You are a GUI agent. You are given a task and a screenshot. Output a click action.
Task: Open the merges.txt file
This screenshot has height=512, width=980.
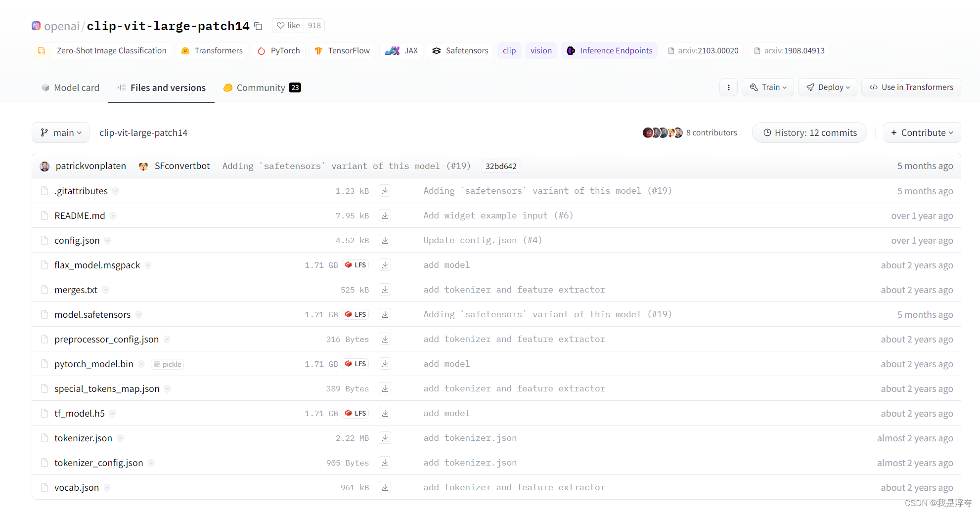pyautogui.click(x=76, y=290)
